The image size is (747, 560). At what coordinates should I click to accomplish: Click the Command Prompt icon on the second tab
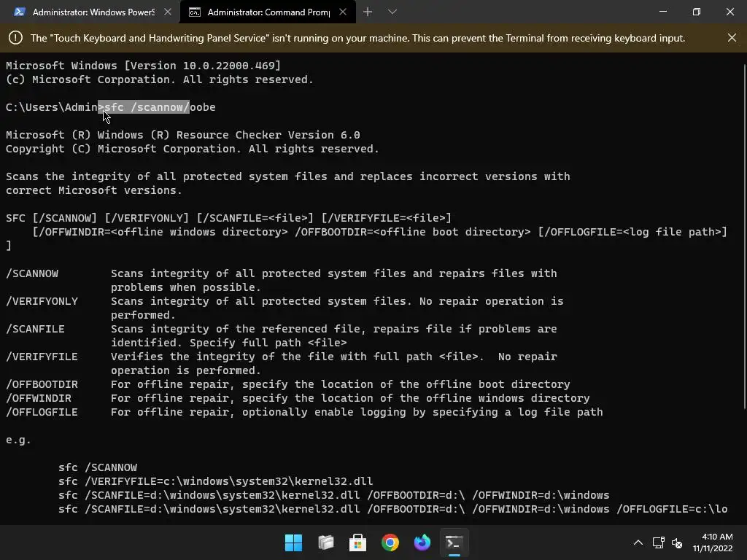click(194, 12)
